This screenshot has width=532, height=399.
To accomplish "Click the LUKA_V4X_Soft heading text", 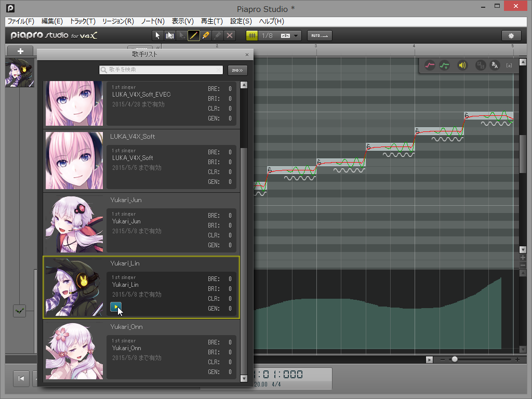I will click(132, 137).
